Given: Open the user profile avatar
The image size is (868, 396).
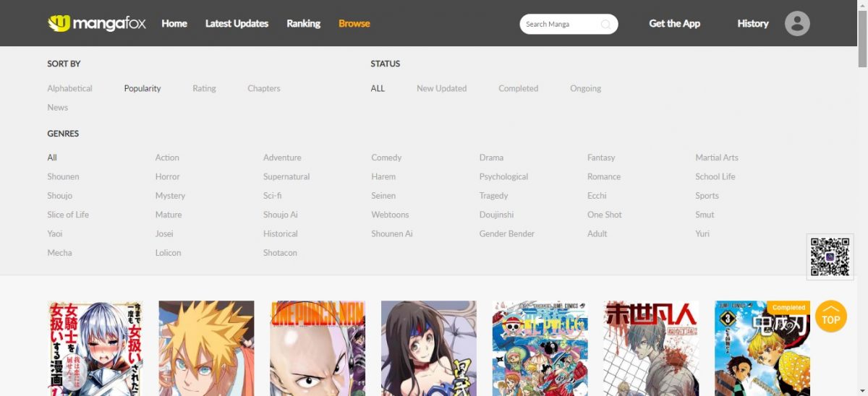Looking at the screenshot, I should click(797, 24).
